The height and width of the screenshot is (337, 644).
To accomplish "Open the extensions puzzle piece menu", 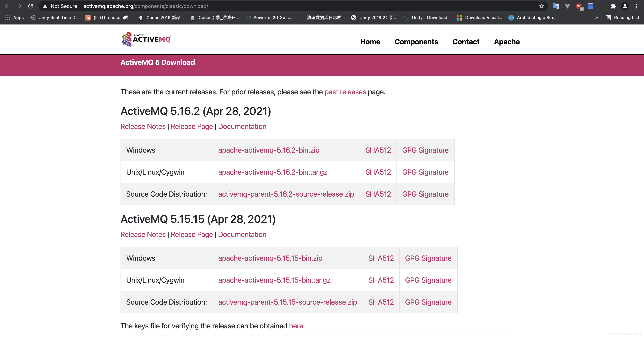I will [x=613, y=6].
